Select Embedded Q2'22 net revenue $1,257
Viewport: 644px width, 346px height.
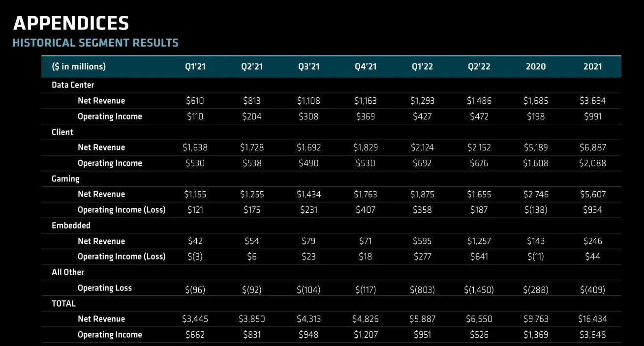479,241
